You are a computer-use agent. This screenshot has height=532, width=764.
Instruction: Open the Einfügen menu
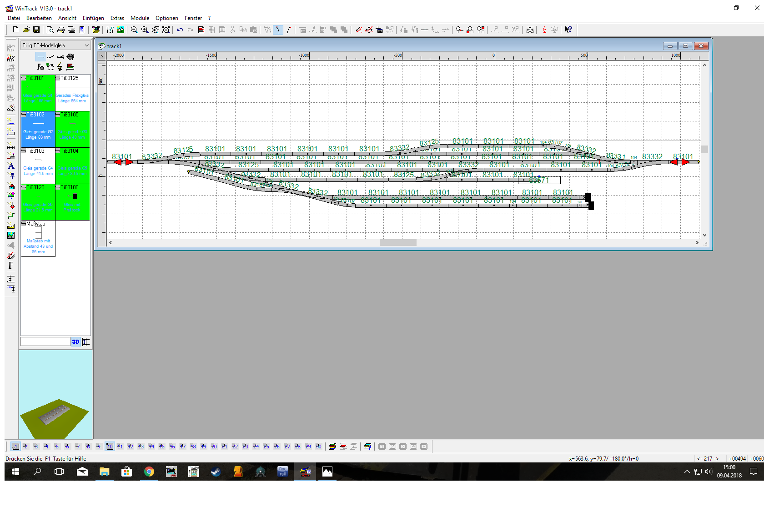pyautogui.click(x=93, y=18)
